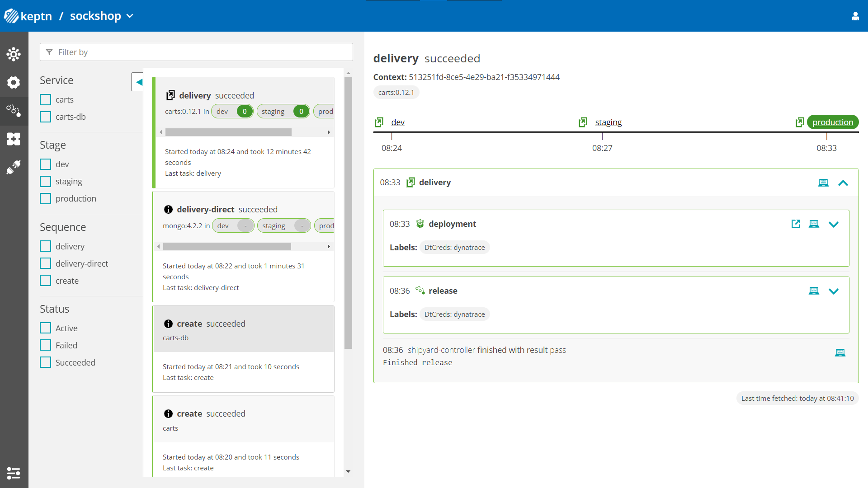
Task: Focus the Filter by input field
Action: click(x=196, y=52)
